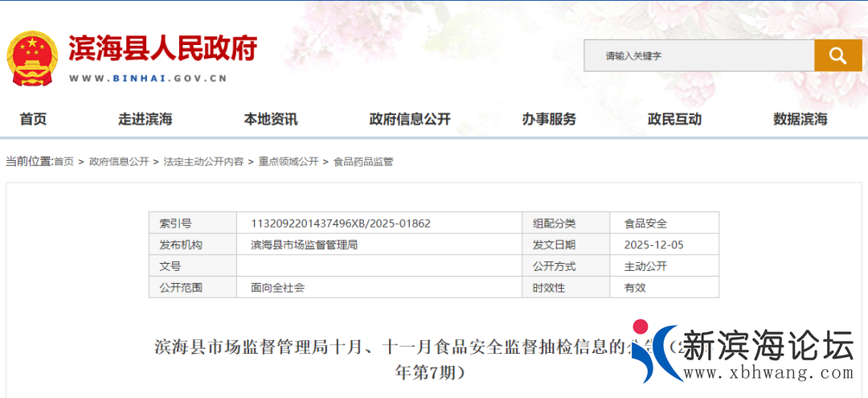Focus the 请输入关键字 search field
The width and height of the screenshot is (868, 398).
(x=698, y=55)
